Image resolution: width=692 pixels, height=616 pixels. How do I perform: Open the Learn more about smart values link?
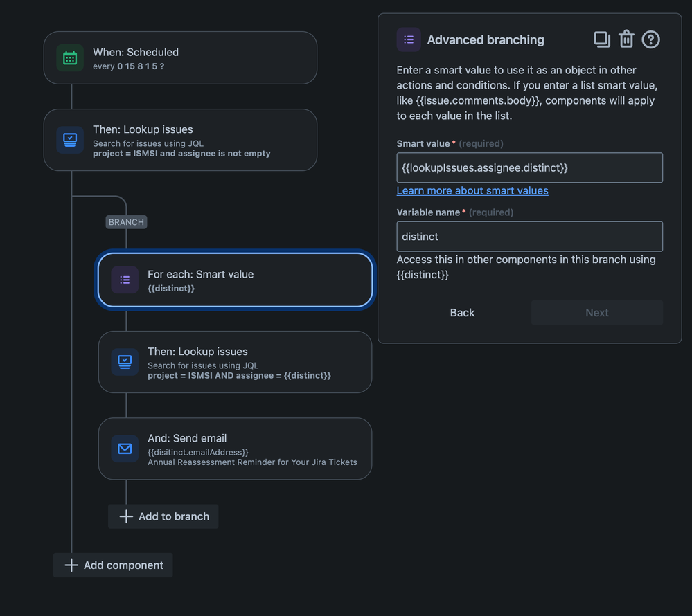click(x=472, y=190)
